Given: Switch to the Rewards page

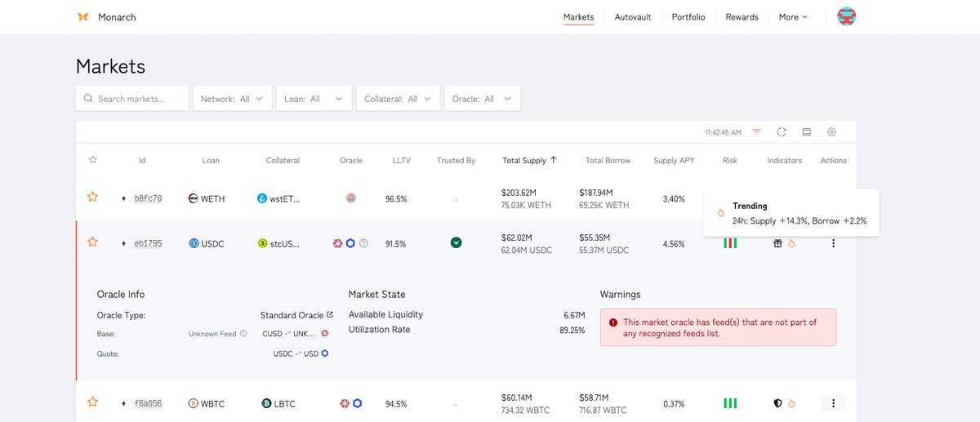Looking at the screenshot, I should (742, 16).
